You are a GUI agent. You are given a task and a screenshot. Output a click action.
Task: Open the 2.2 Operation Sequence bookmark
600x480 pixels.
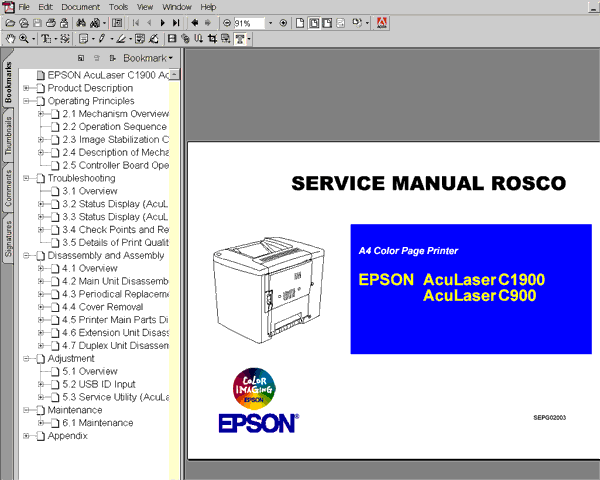coord(114,127)
